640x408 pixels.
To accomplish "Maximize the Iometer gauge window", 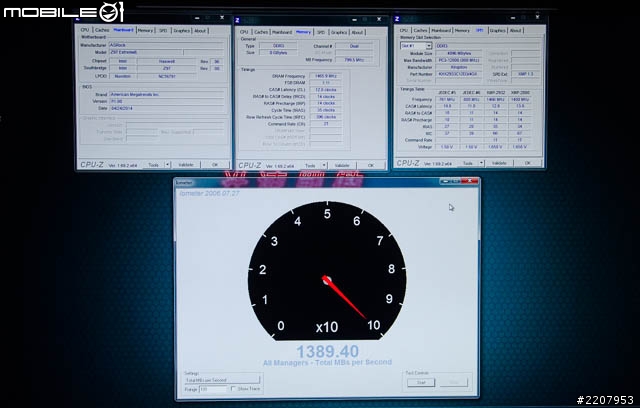I will 456,181.
